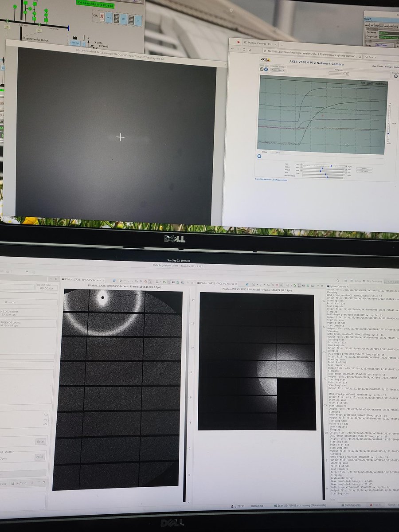Click the WAXS detector image
This screenshot has height=532, width=399.
257,362
